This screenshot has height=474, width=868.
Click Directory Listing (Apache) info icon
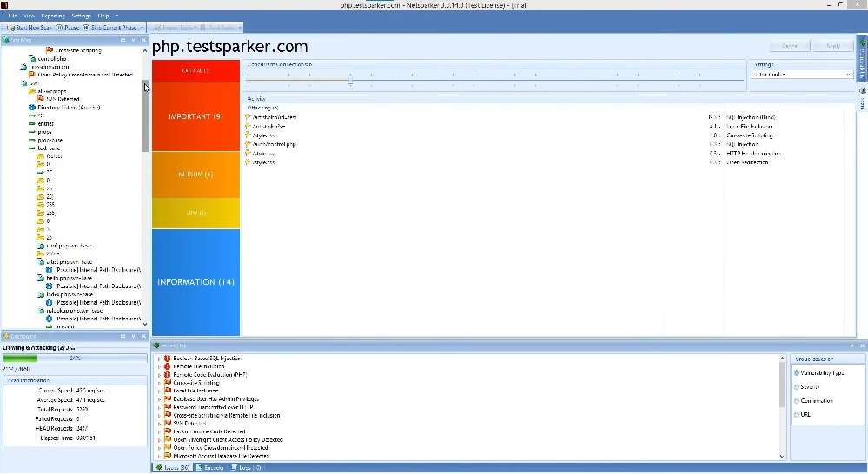tap(32, 108)
